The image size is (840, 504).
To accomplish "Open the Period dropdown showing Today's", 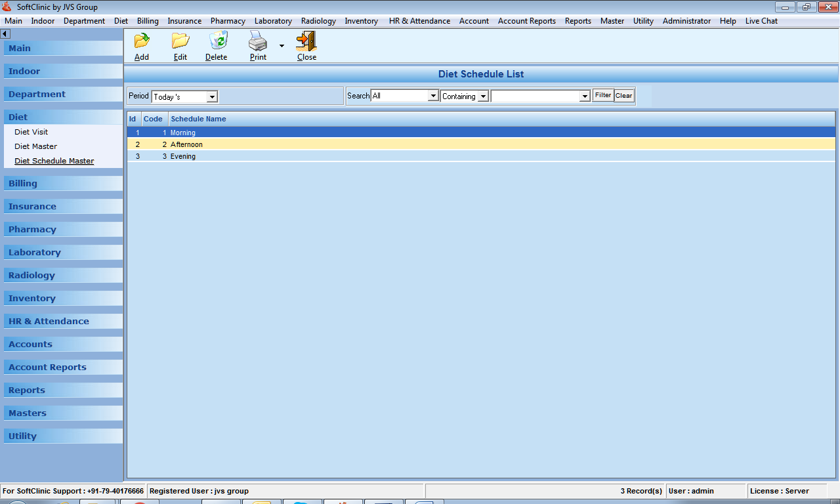I will (211, 96).
